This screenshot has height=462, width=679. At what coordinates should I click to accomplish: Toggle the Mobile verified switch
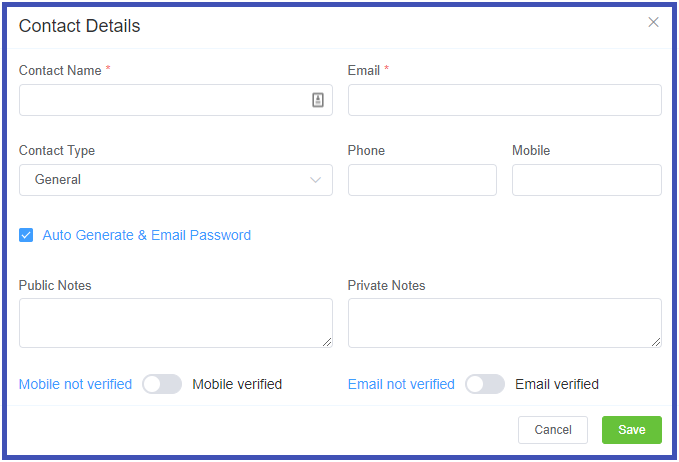click(x=162, y=384)
